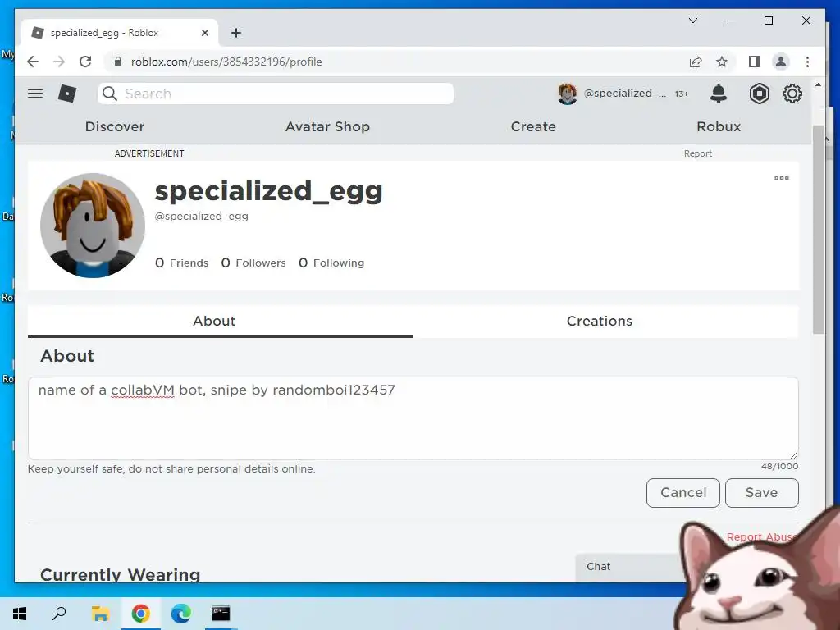Open the command prompt from taskbar
Image resolution: width=840 pixels, height=630 pixels.
pos(221,614)
